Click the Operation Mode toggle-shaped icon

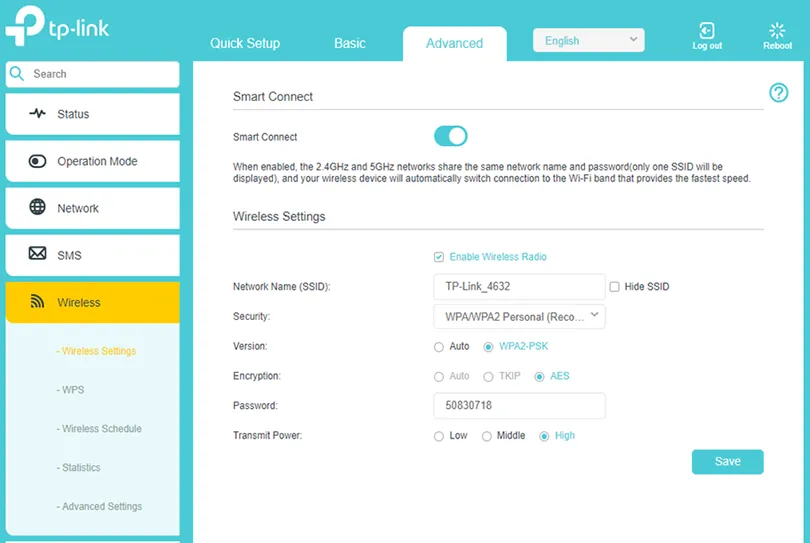pos(37,161)
